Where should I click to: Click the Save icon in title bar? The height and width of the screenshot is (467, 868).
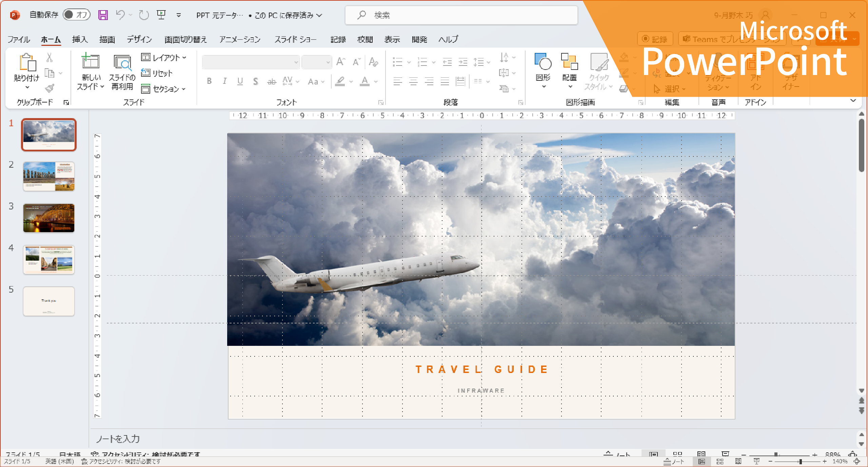103,15
